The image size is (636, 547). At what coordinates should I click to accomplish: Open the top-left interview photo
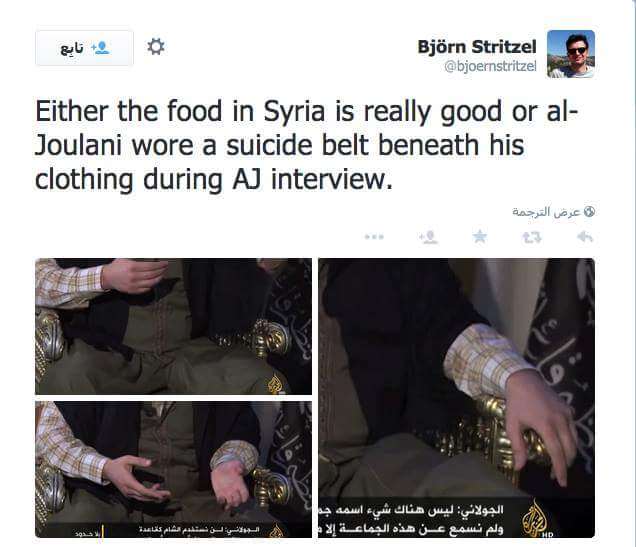[174, 326]
